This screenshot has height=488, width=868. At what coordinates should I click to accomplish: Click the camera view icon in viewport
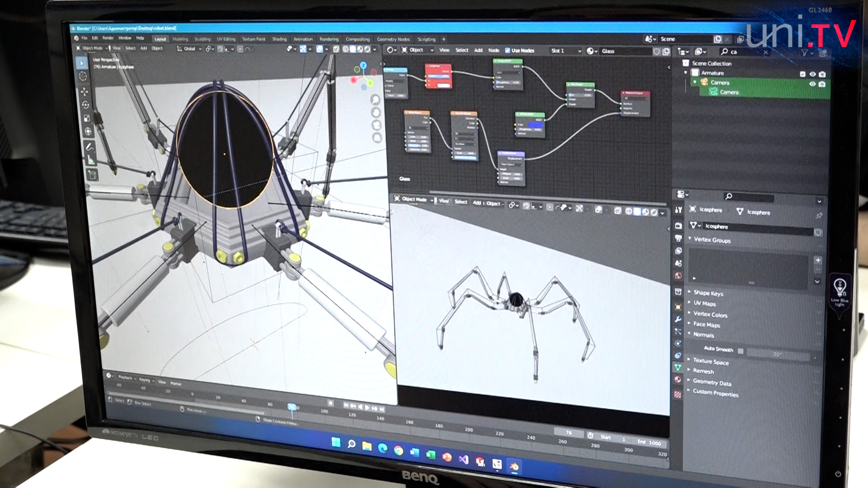376,125
